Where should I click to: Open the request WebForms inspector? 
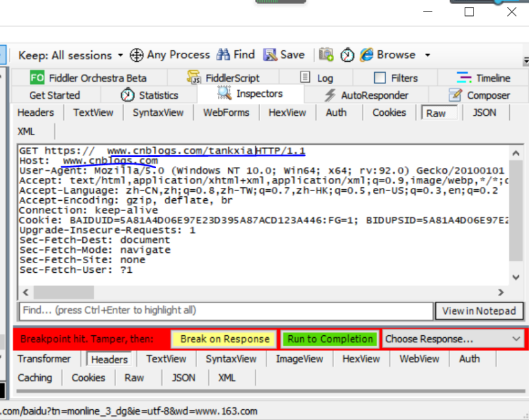tap(226, 112)
